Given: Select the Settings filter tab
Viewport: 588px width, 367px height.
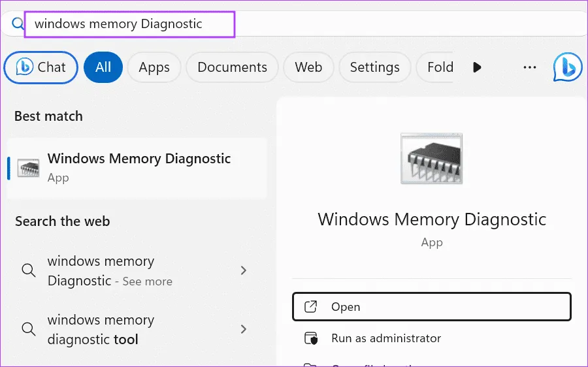Looking at the screenshot, I should (x=374, y=67).
